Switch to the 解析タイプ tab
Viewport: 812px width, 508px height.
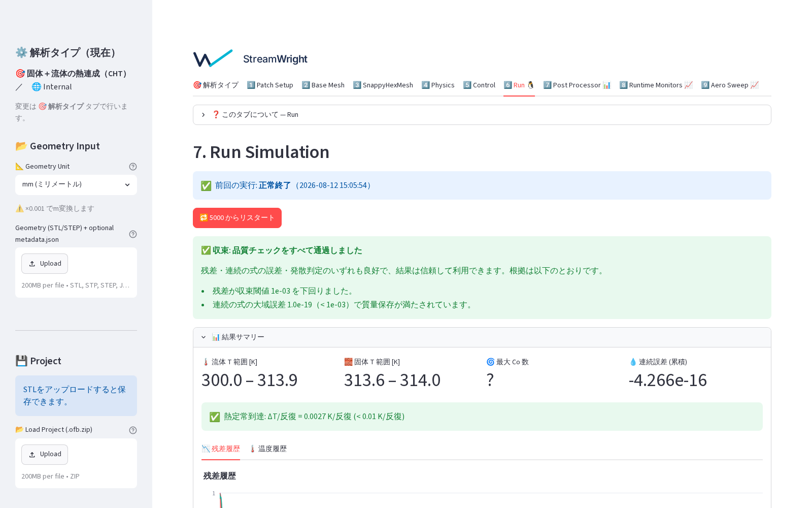pyautogui.click(x=216, y=85)
